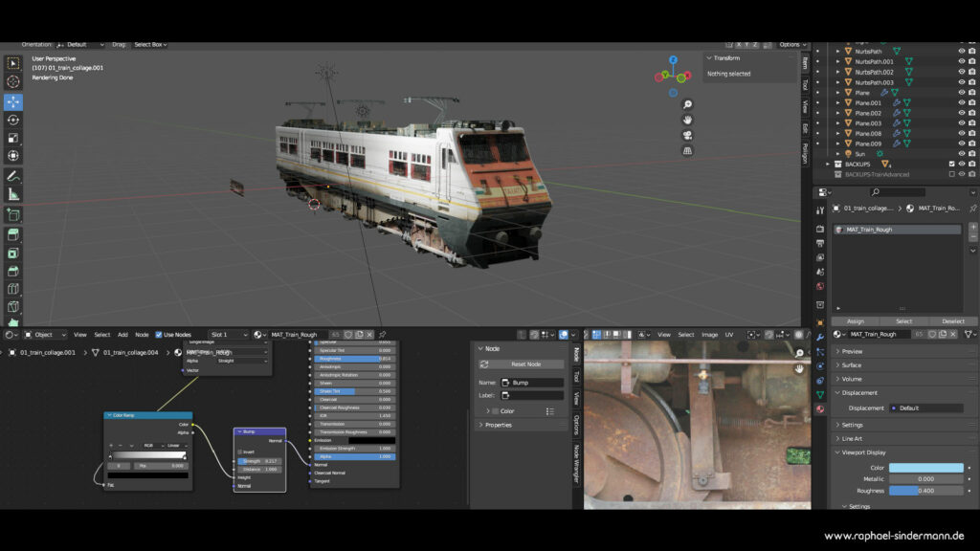The height and width of the screenshot is (551, 980).
Task: Open the Object Data properties tab
Action: click(820, 394)
